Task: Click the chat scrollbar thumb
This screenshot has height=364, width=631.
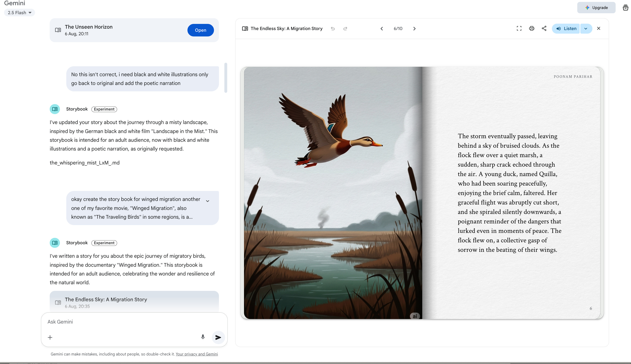Action: [x=226, y=77]
